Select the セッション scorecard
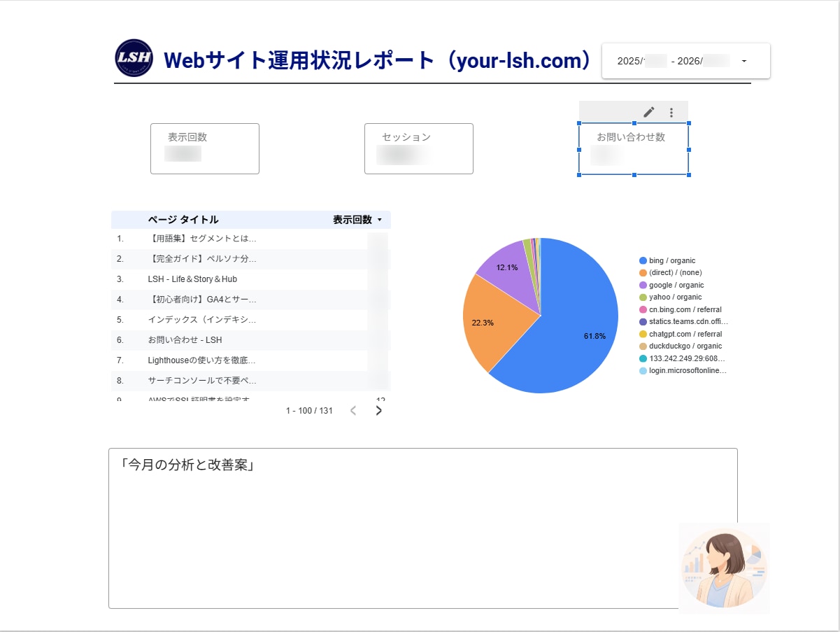The height and width of the screenshot is (632, 840). coord(419,148)
